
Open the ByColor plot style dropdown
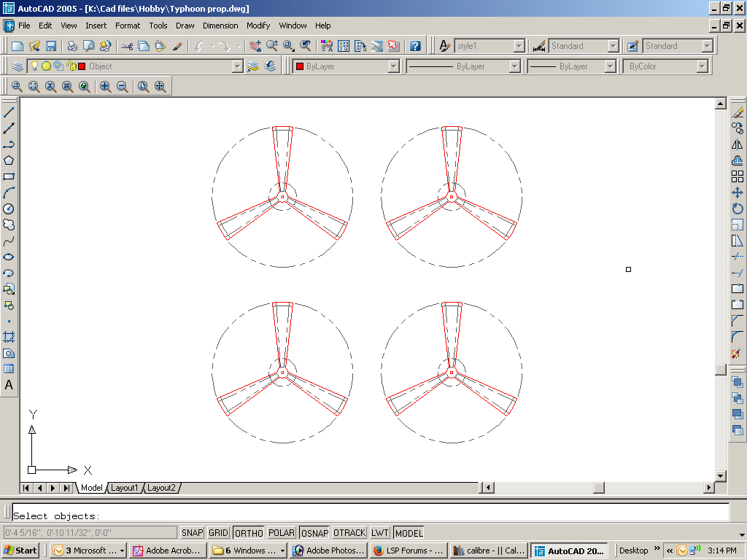pyautogui.click(x=702, y=66)
